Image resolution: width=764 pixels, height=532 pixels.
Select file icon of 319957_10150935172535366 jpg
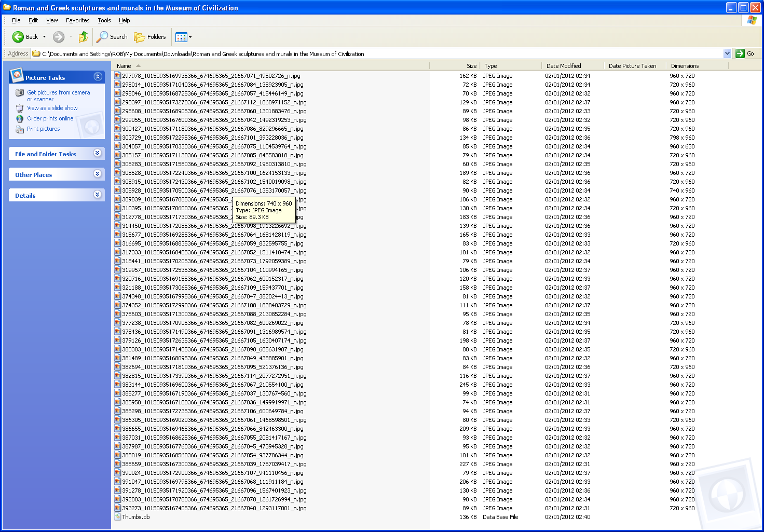(x=118, y=270)
